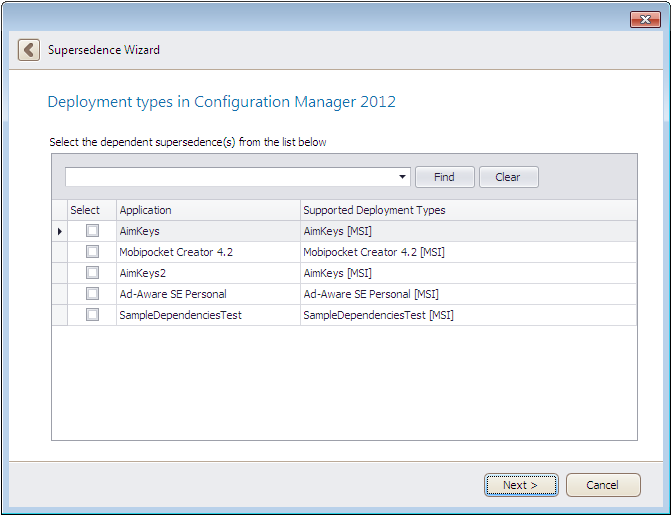Proceed with the Next > button
This screenshot has height=517, width=672.
(x=520, y=485)
